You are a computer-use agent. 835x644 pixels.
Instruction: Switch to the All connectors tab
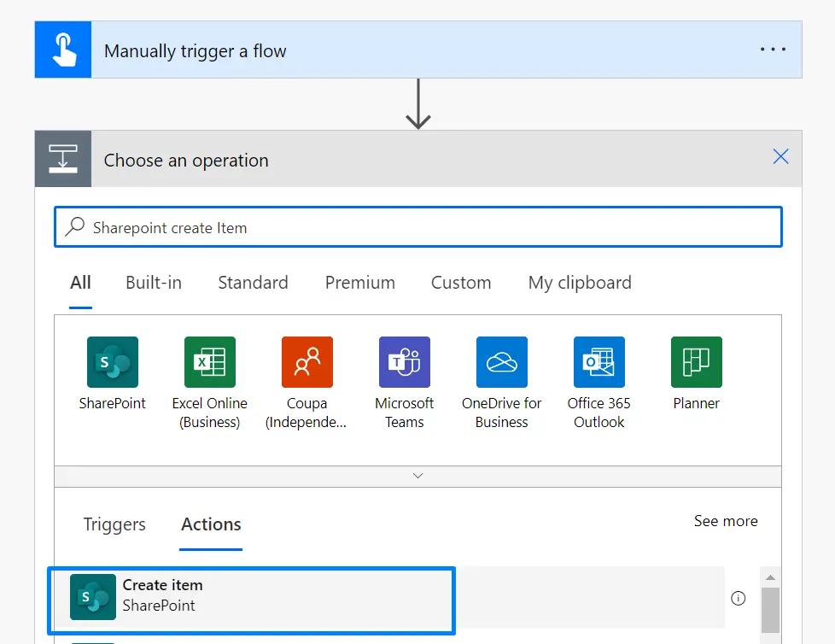coord(80,283)
